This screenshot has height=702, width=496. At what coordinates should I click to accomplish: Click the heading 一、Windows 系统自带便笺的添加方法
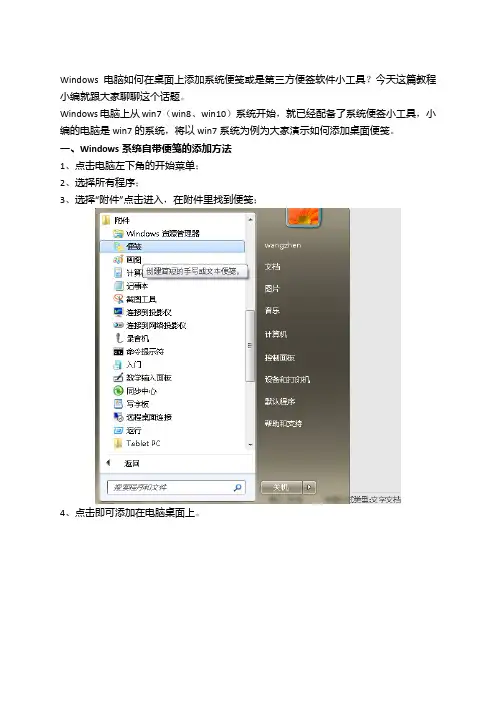145,149
